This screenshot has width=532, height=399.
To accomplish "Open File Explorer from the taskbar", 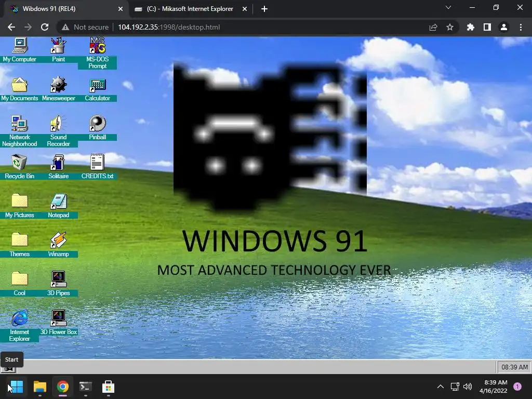I will click(x=39, y=387).
